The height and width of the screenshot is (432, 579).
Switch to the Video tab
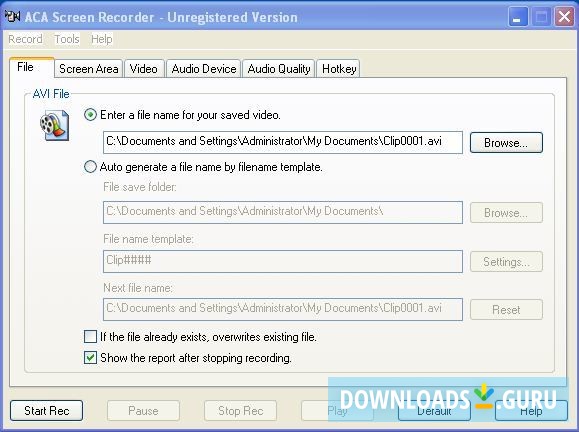[144, 69]
